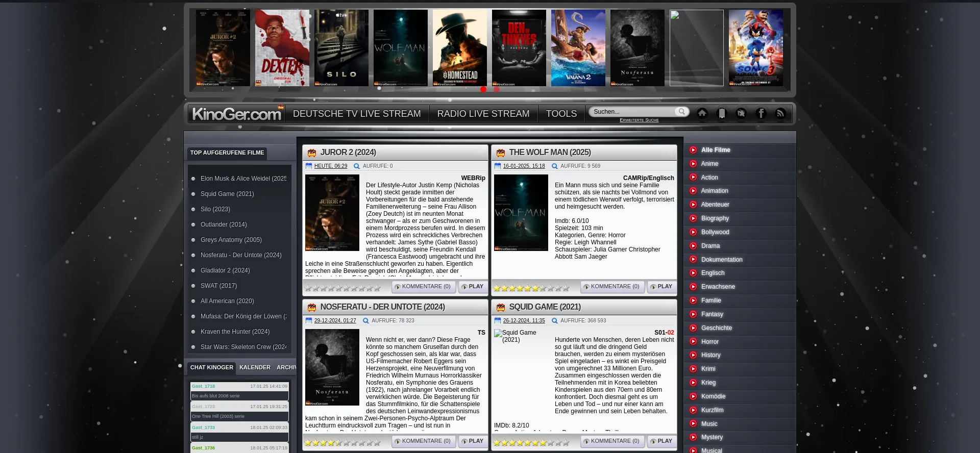This screenshot has height=453, width=980.
Task: Click the red arrow icon beside Dokumentation
Action: coord(693,259)
